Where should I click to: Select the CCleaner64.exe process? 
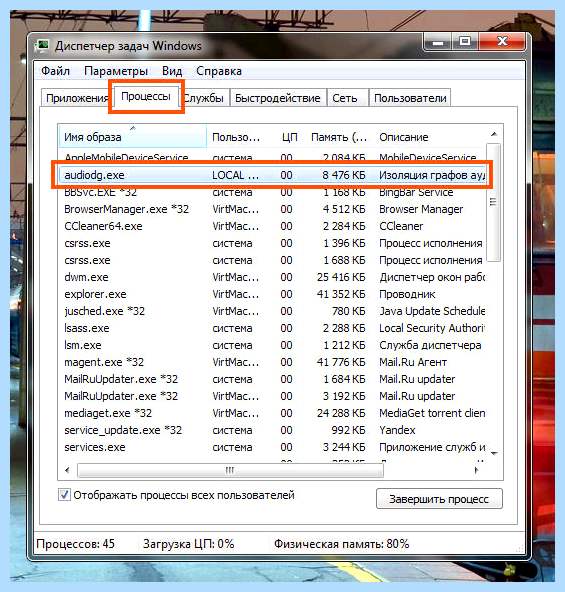click(x=272, y=226)
